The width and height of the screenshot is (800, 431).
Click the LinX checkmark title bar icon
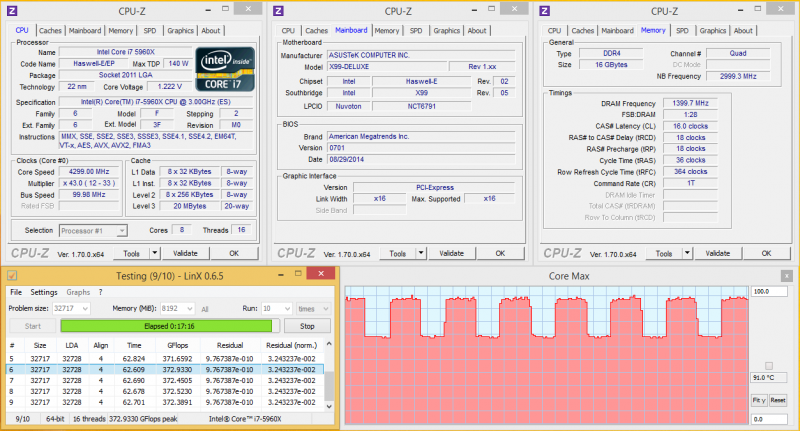click(x=12, y=274)
